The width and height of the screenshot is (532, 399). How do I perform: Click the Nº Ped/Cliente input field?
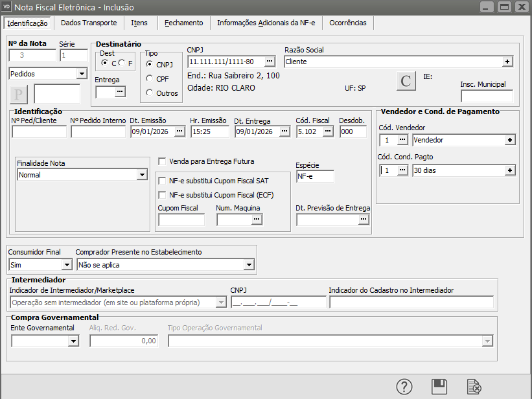39,131
